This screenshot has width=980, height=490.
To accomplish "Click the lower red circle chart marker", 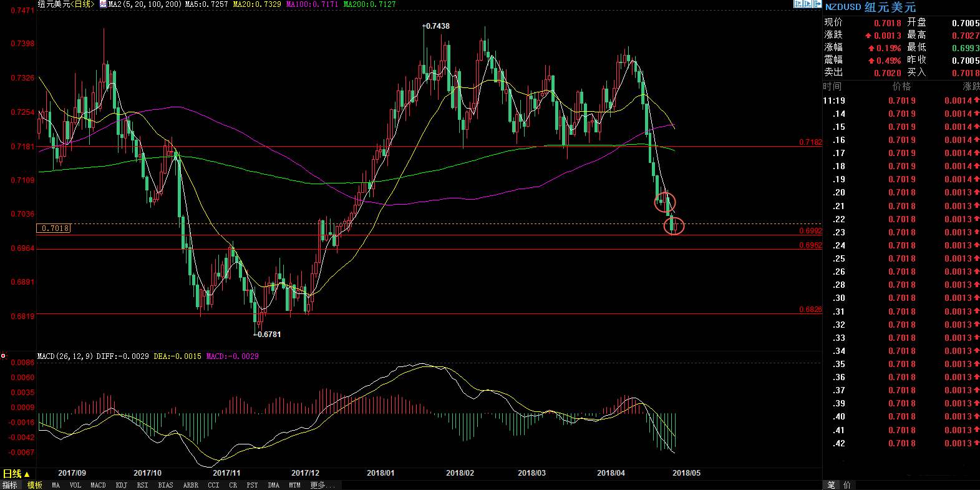I will tap(674, 226).
